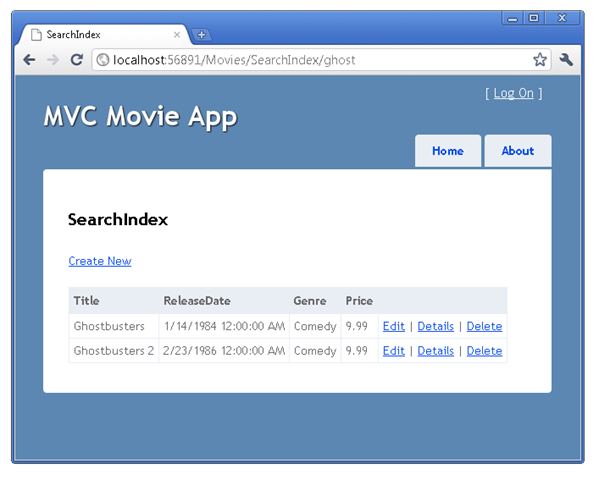This screenshot has width=599, height=480.
Task: Reload the page with the refresh icon
Action: click(x=77, y=60)
